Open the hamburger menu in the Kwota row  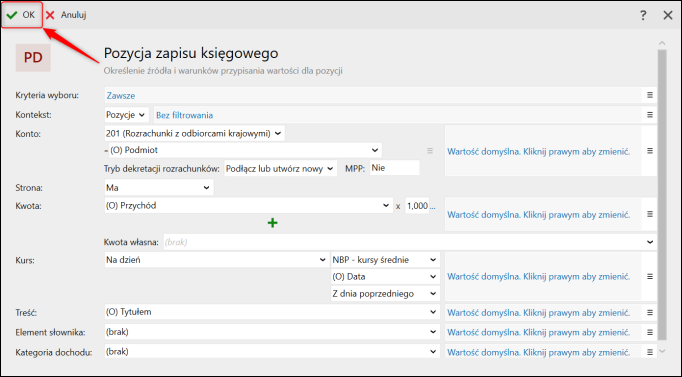(x=650, y=214)
